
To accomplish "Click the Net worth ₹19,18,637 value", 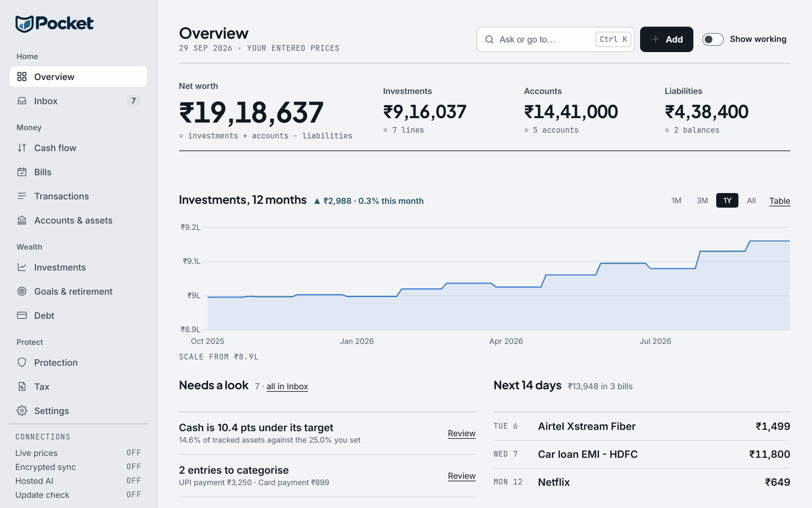I will tap(251, 112).
